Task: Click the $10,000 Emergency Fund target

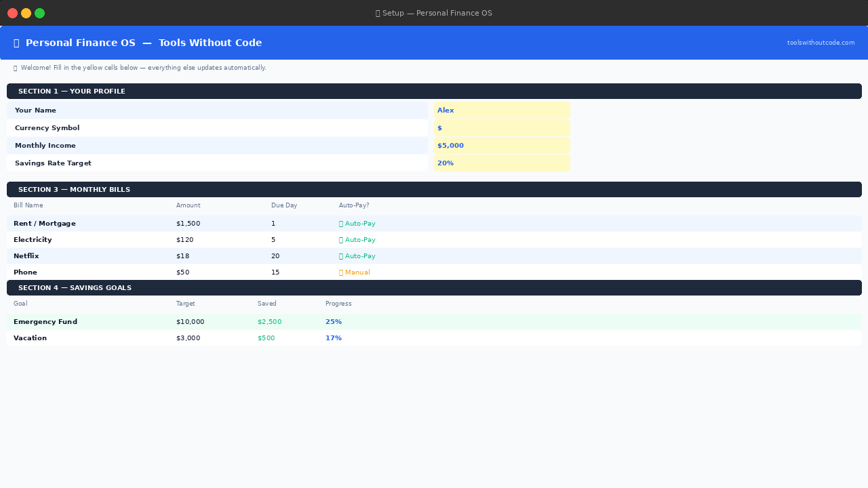Action: pos(190,322)
